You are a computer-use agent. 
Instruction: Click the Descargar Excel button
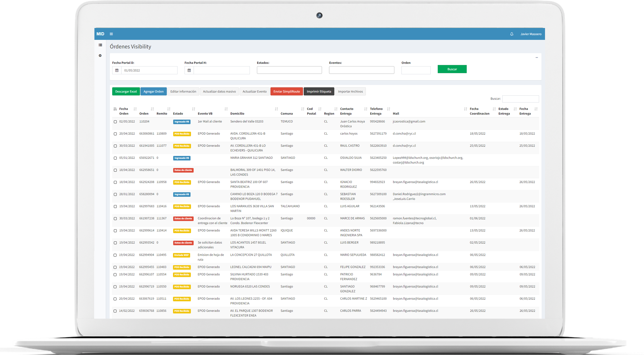pos(126,92)
